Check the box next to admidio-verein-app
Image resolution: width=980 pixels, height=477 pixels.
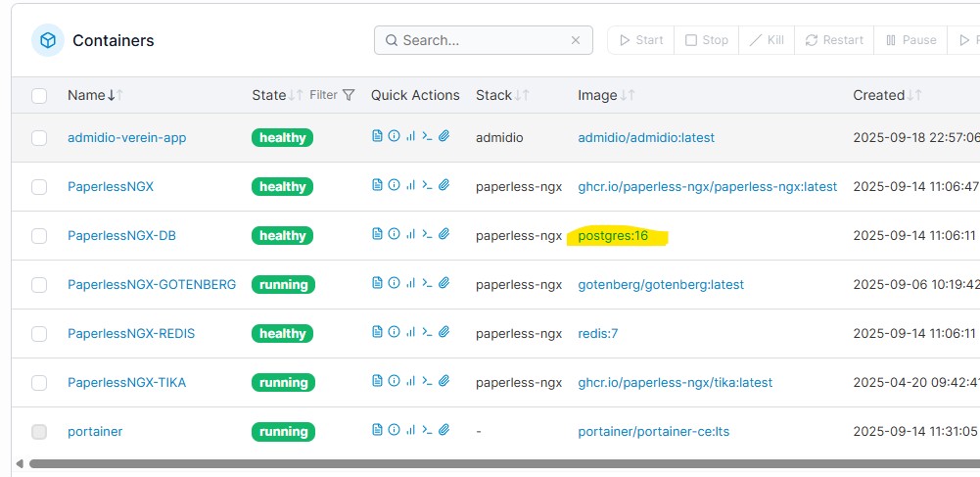[x=39, y=138]
